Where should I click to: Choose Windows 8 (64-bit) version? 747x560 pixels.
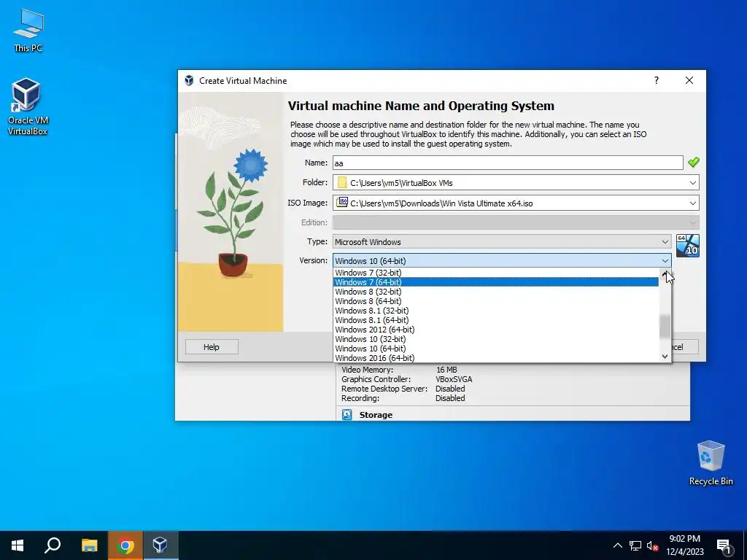(495, 301)
